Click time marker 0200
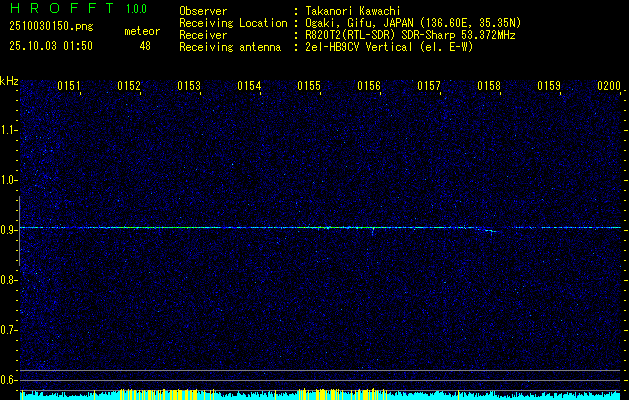This screenshot has height=400, width=629. tap(609, 86)
